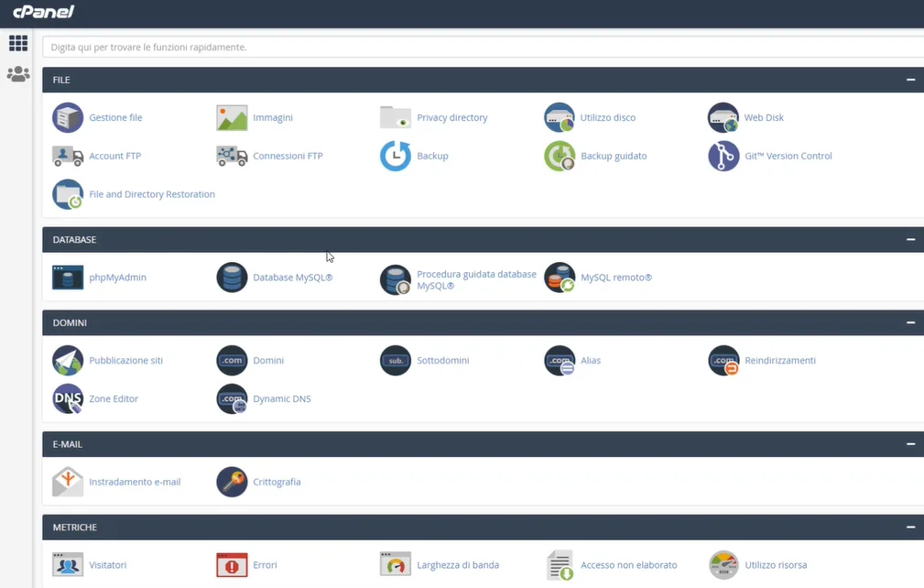Click the Instradamento e-mail envelope icon
The width and height of the screenshot is (924, 588).
pyautogui.click(x=68, y=482)
